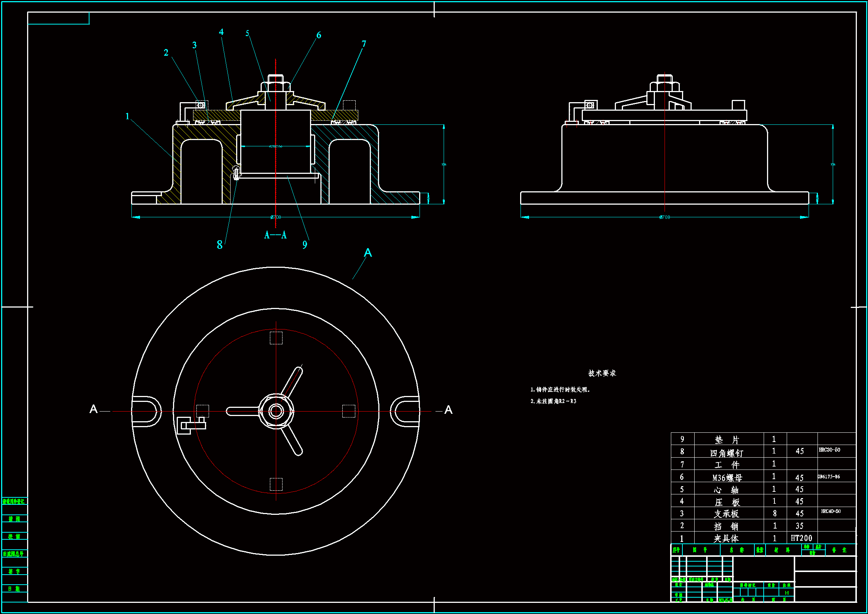
Task: Select the M36螺母 row name cell
Action: [x=727, y=477]
